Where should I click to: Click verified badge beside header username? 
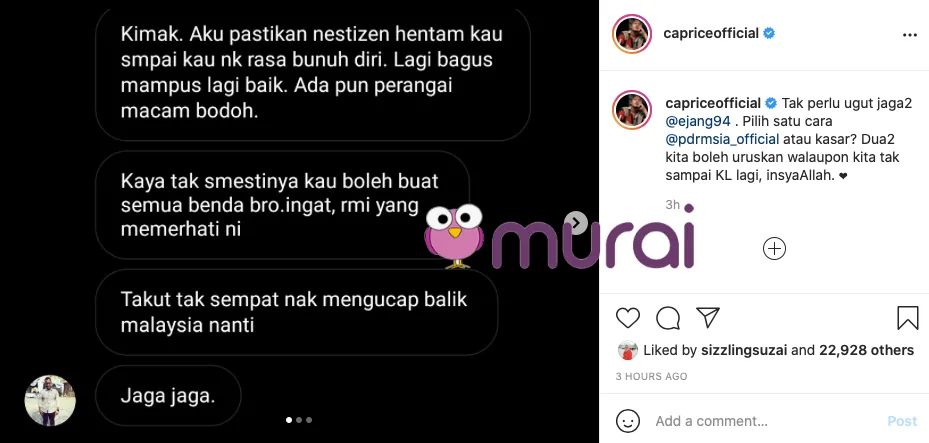(x=768, y=34)
